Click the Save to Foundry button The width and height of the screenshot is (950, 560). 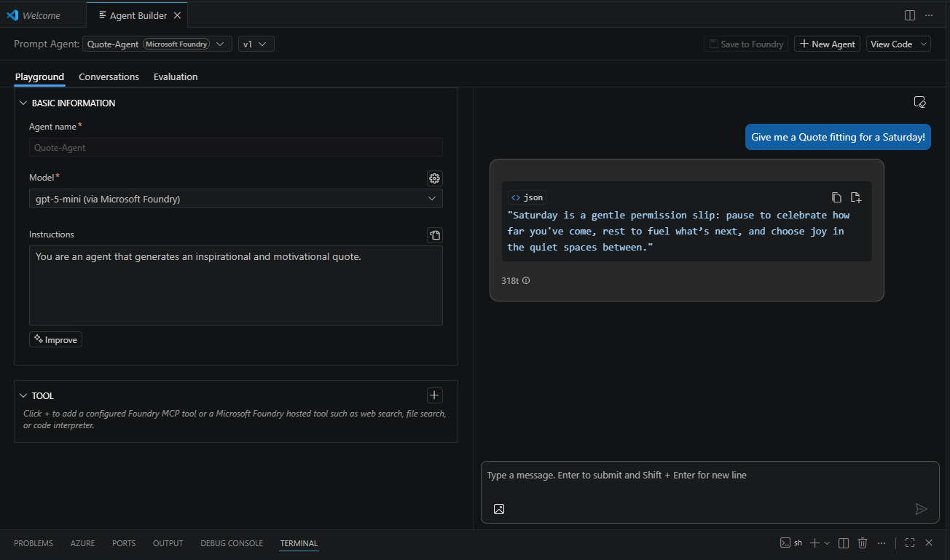point(746,44)
